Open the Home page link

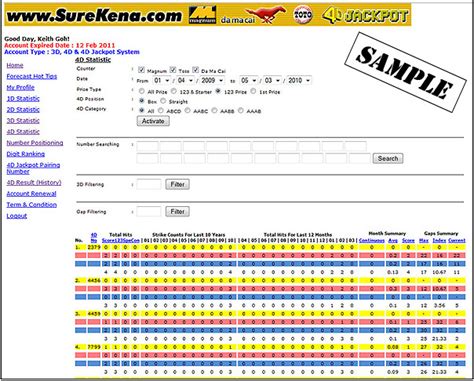coord(15,65)
